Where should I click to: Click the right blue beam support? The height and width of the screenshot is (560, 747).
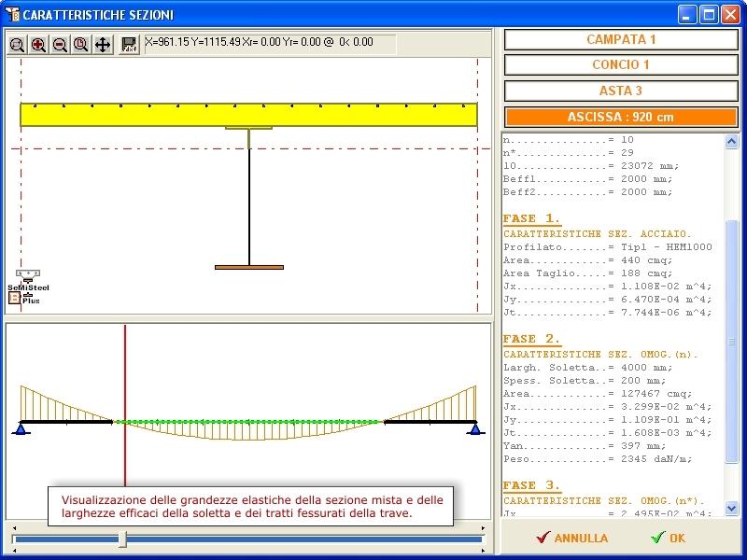coord(476,428)
